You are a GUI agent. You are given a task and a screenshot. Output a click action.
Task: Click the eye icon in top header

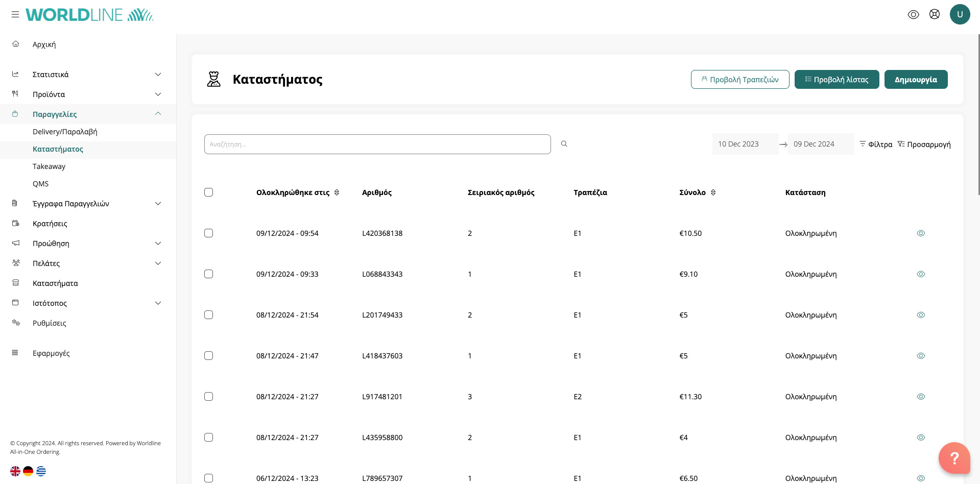tap(913, 14)
